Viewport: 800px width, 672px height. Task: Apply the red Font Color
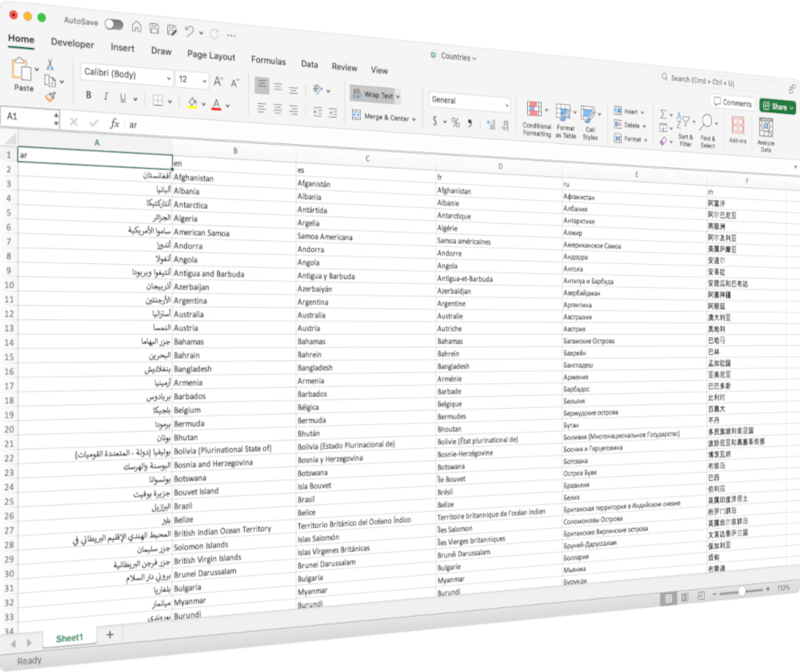(x=216, y=105)
